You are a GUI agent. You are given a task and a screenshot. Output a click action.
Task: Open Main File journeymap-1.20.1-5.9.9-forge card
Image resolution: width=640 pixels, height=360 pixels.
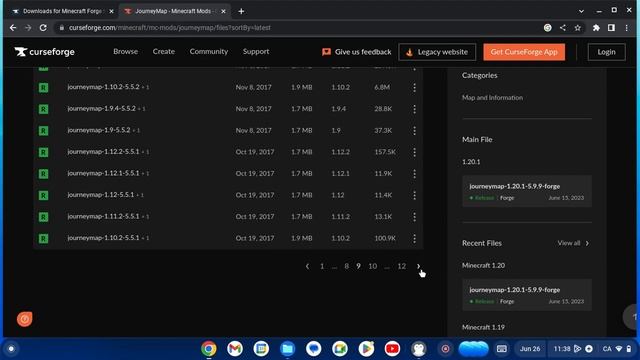pos(527,191)
